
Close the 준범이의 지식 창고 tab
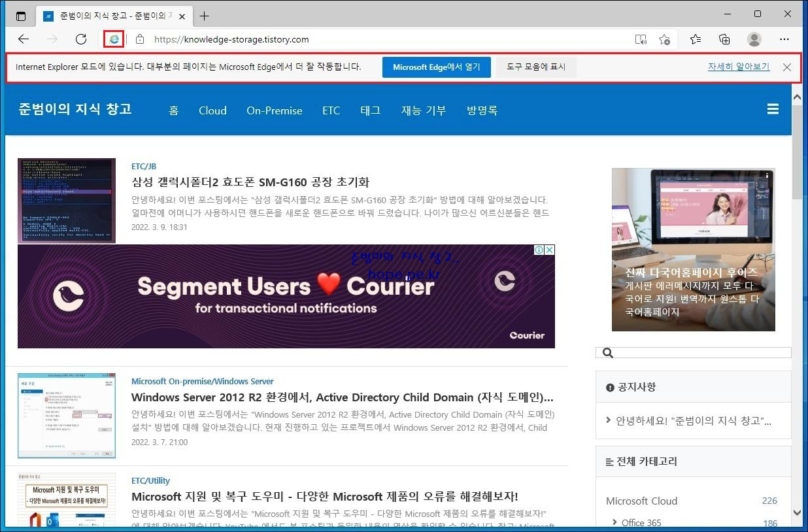click(180, 16)
